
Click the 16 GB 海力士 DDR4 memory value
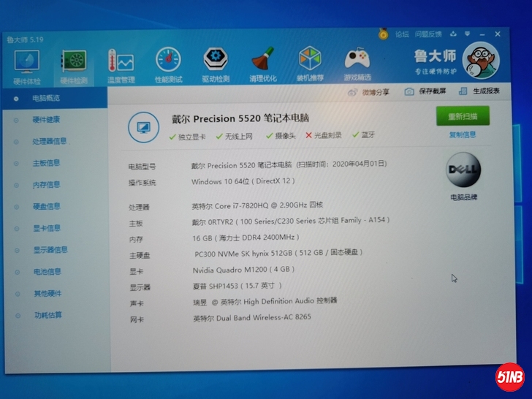click(246, 237)
